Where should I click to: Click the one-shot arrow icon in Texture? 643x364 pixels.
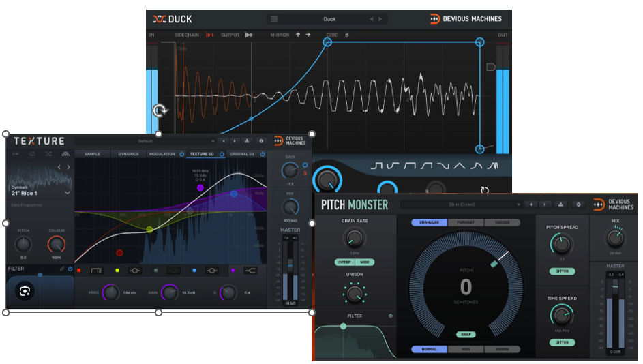click(x=15, y=154)
